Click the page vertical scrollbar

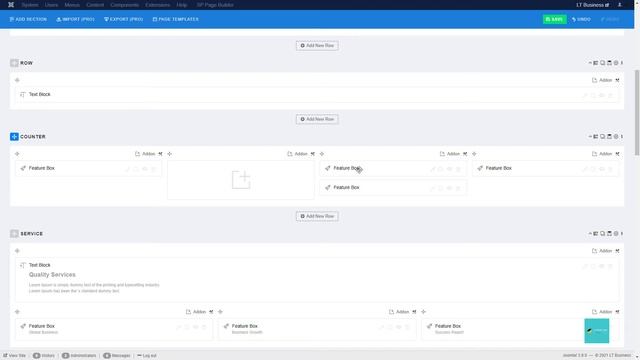(x=637, y=112)
